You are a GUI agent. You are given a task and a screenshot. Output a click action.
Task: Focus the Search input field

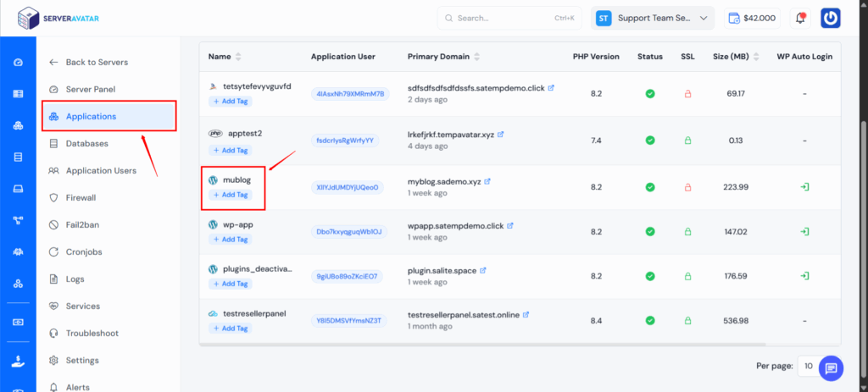point(500,18)
